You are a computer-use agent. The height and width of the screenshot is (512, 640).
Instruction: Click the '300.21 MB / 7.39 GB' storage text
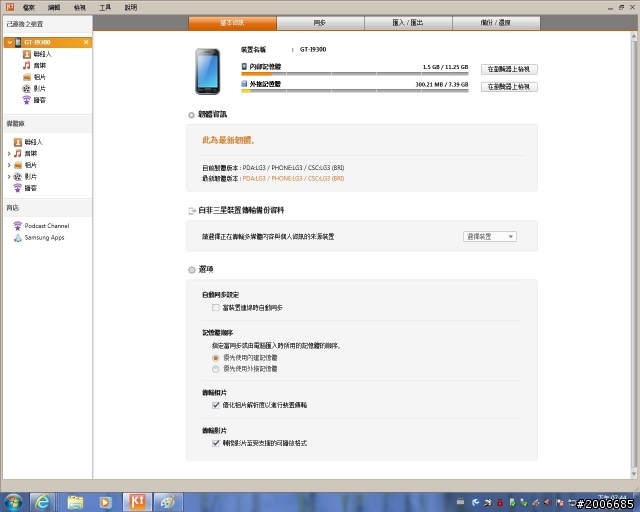442,84
